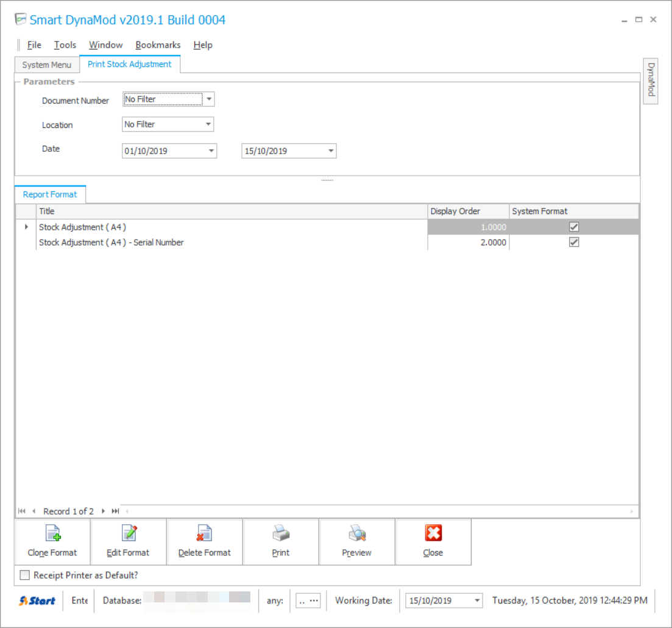Viewport: 672px width, 628px height.
Task: Click the Smart DynaMod app icon in title bar
Action: (20, 20)
